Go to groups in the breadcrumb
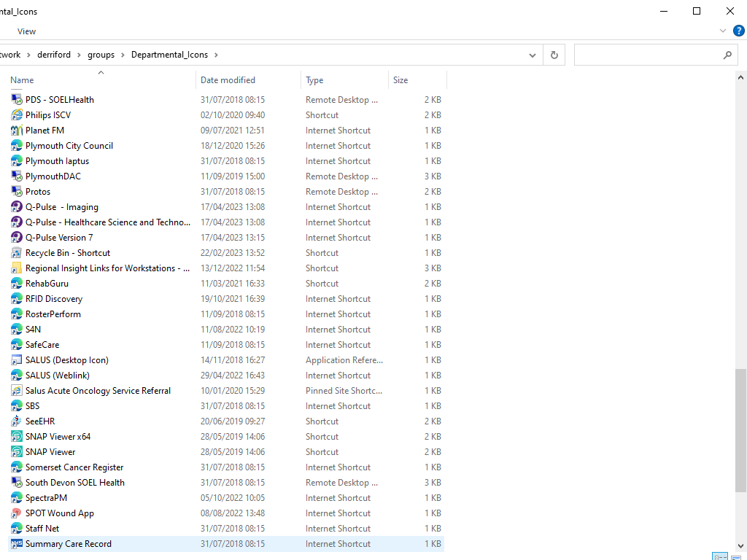 pos(101,55)
